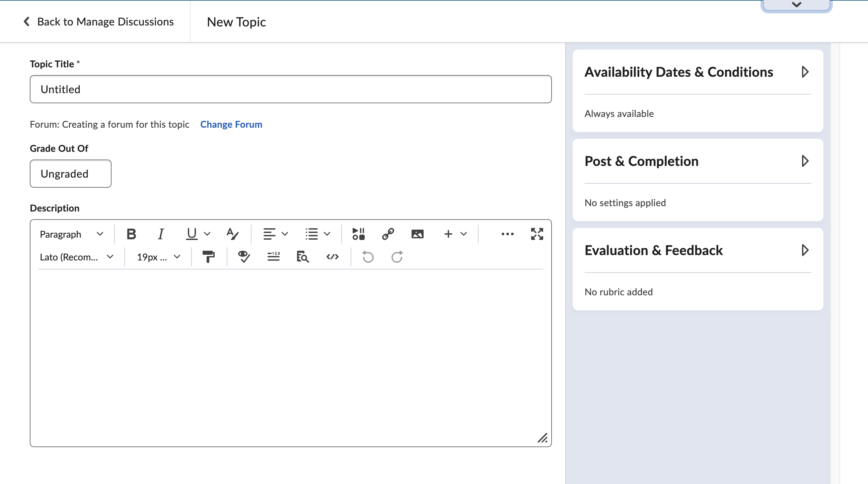The image size is (868, 484).
Task: Toggle fullscreen mode for the editor
Action: tap(537, 234)
